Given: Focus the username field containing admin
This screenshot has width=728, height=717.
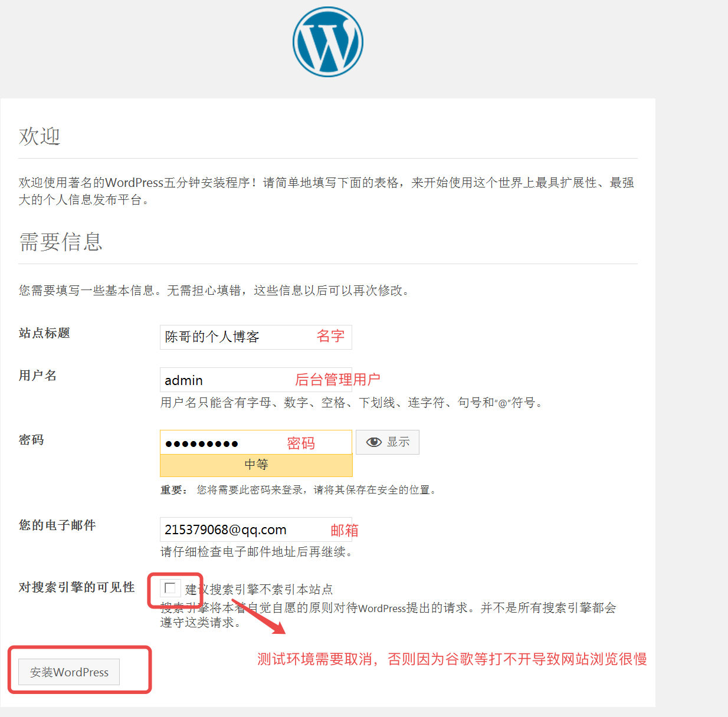Looking at the screenshot, I should tap(256, 380).
